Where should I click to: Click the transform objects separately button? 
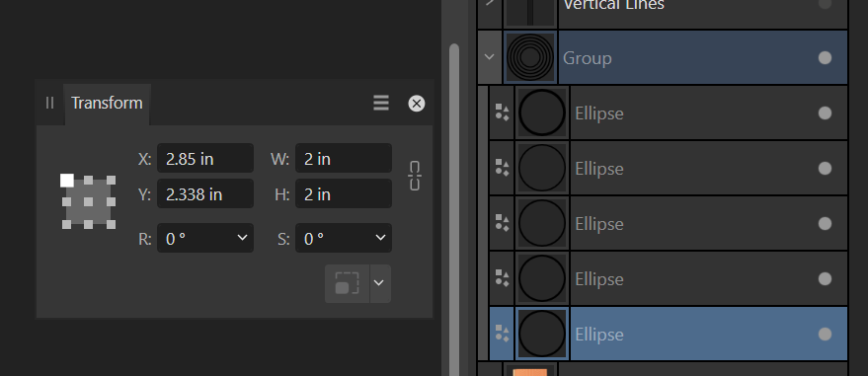point(347,283)
